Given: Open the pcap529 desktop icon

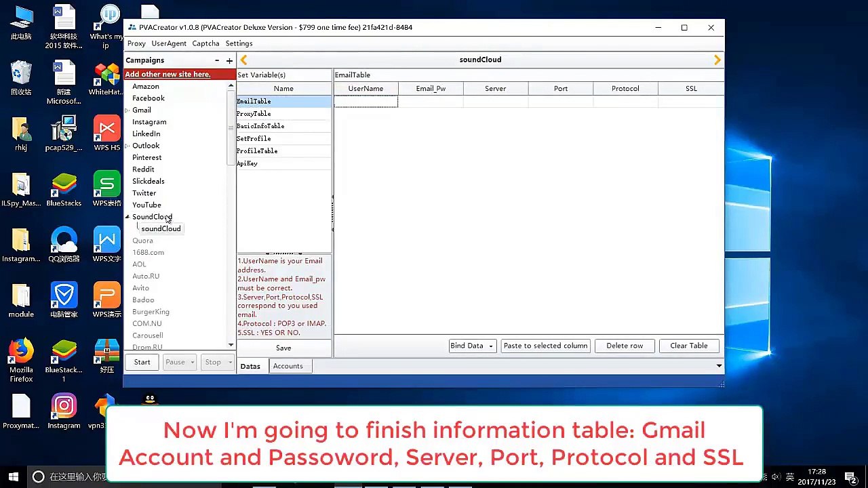Looking at the screenshot, I should [x=64, y=134].
